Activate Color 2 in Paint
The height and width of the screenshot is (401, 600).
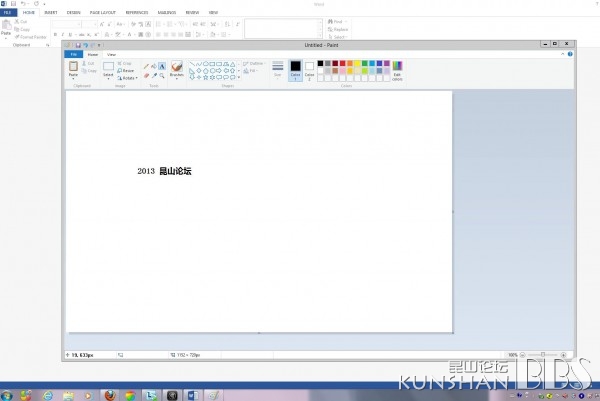pyautogui.click(x=309, y=70)
